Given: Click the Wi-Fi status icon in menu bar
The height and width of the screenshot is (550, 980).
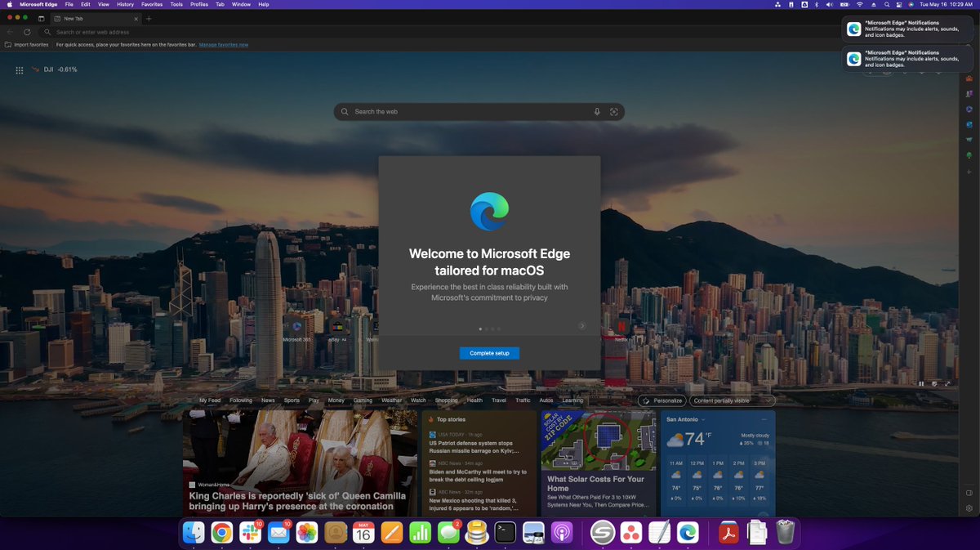Looking at the screenshot, I should (x=859, y=4).
